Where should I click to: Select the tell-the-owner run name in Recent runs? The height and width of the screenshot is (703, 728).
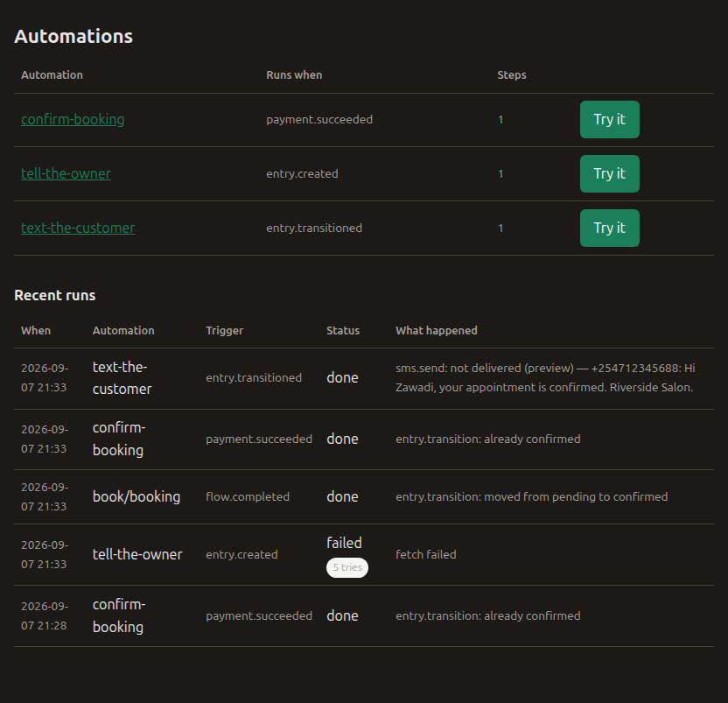point(137,554)
